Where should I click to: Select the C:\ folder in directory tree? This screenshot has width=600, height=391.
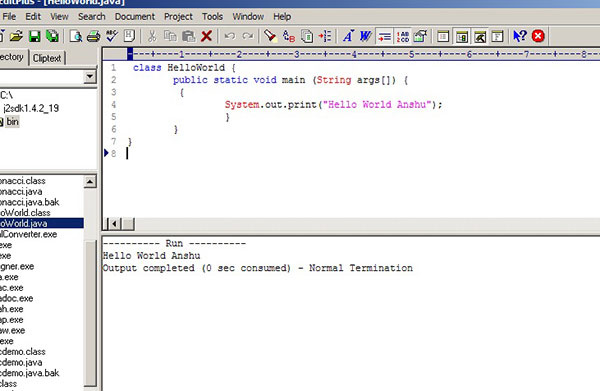coord(7,95)
